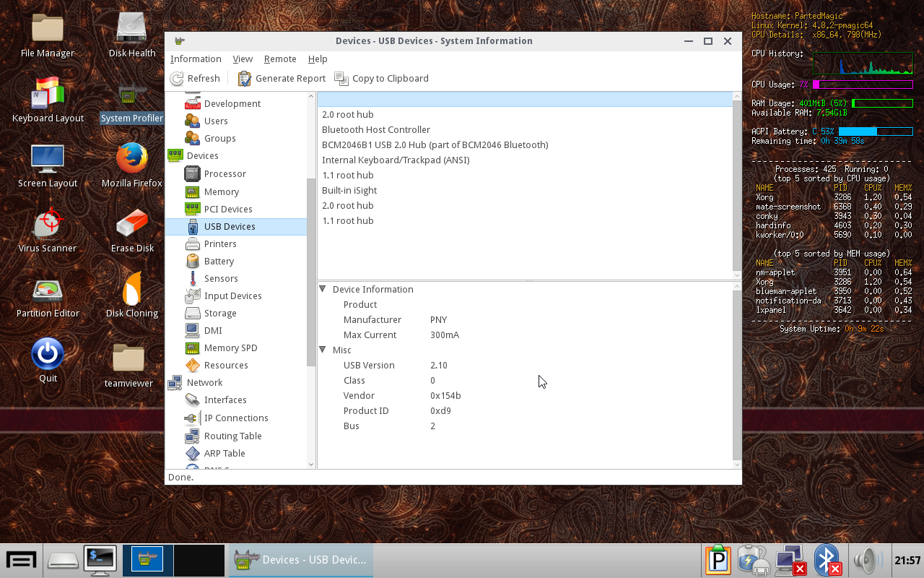Collapse the Device Information section
The width and height of the screenshot is (924, 578).
click(x=323, y=289)
